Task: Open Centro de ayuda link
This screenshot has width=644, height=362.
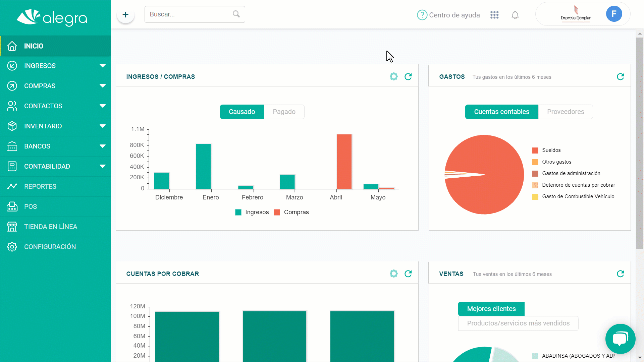Action: tap(448, 15)
